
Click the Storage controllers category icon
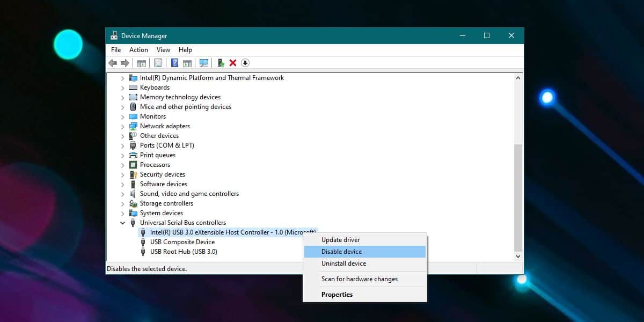133,203
